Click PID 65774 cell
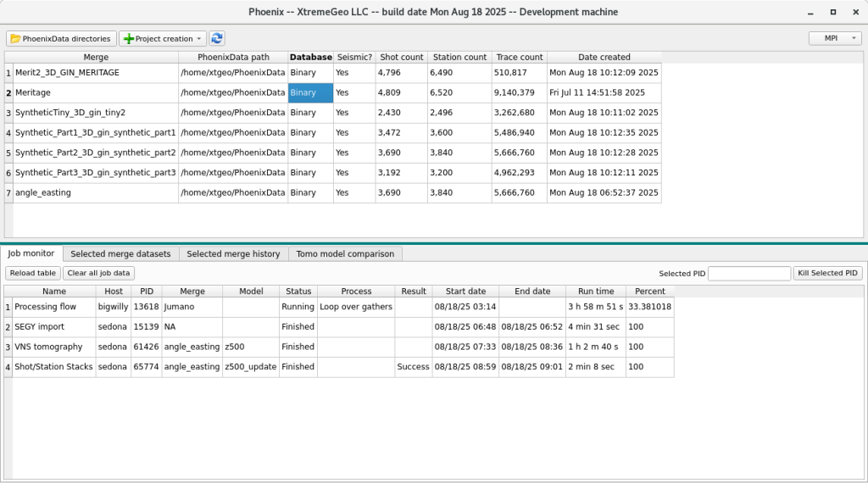The height and width of the screenshot is (483, 868). coord(146,366)
